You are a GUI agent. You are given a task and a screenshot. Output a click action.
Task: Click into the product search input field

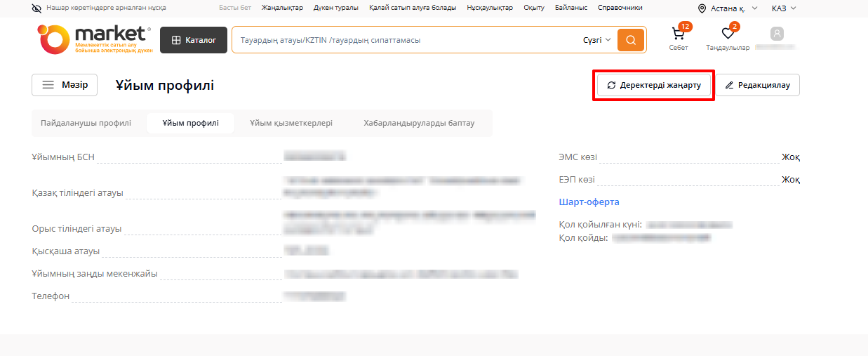click(407, 40)
